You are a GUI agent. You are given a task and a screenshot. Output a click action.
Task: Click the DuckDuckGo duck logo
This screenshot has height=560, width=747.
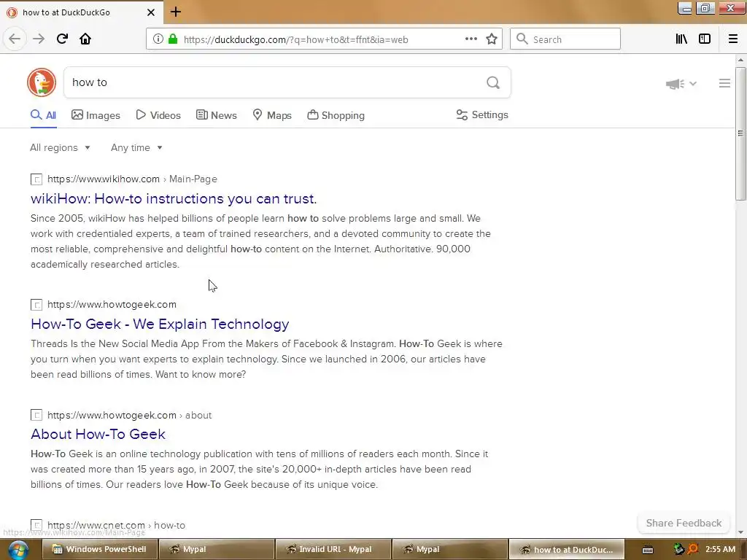coord(42,82)
